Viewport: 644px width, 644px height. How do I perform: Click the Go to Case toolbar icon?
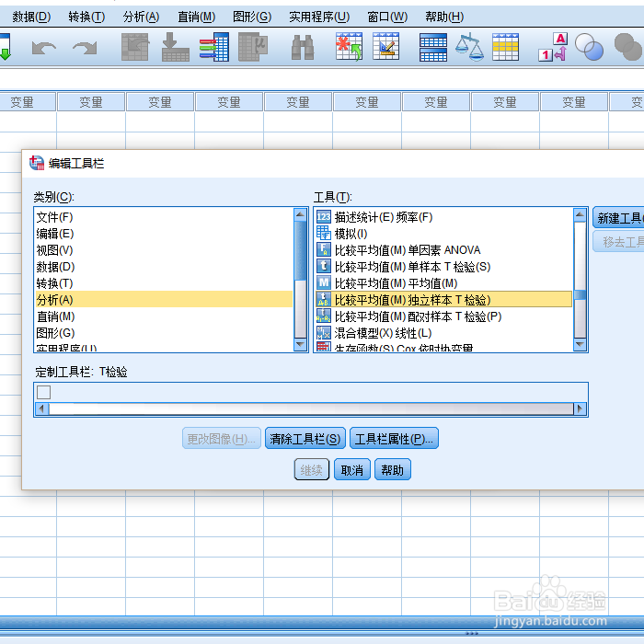134,47
